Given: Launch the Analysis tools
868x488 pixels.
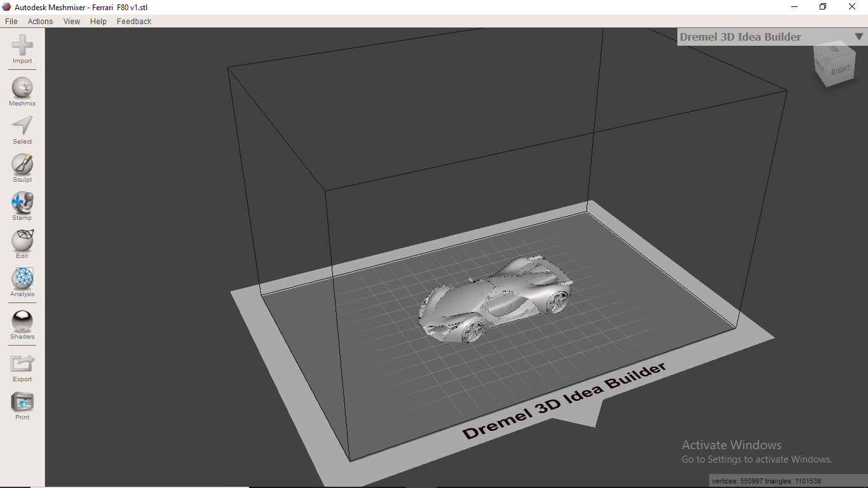Looking at the screenshot, I should [x=22, y=279].
